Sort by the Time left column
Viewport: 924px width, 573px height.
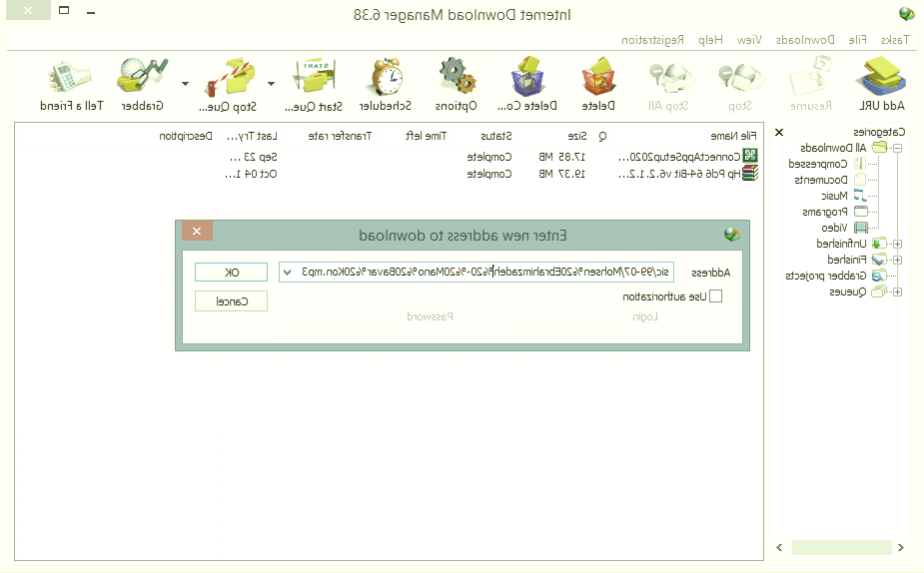click(427, 136)
